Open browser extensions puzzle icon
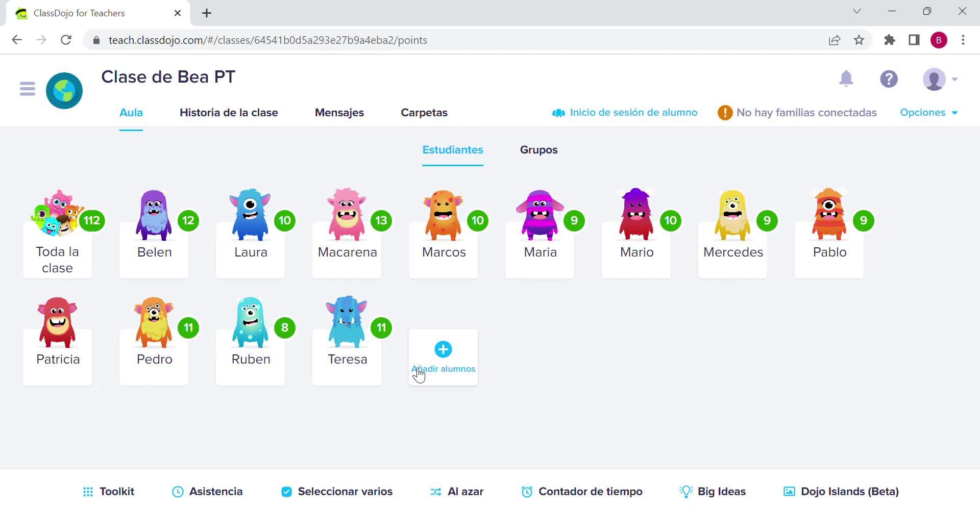This screenshot has width=980, height=514. click(x=890, y=40)
